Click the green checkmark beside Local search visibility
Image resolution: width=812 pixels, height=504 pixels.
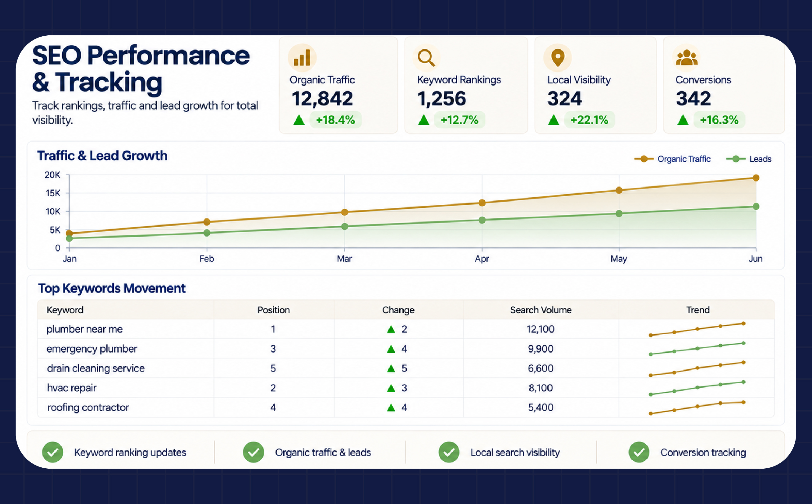[x=449, y=452]
